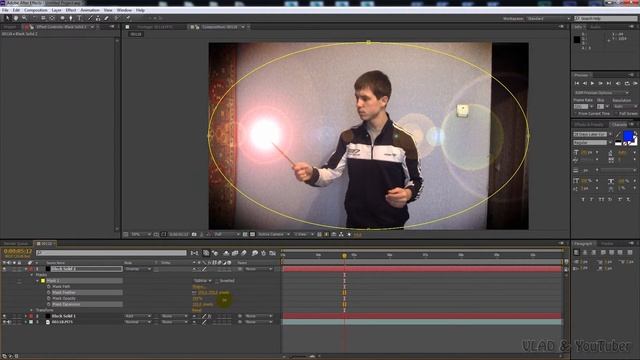
Task: Toggle loop option in Preview panel
Action: click(x=627, y=83)
